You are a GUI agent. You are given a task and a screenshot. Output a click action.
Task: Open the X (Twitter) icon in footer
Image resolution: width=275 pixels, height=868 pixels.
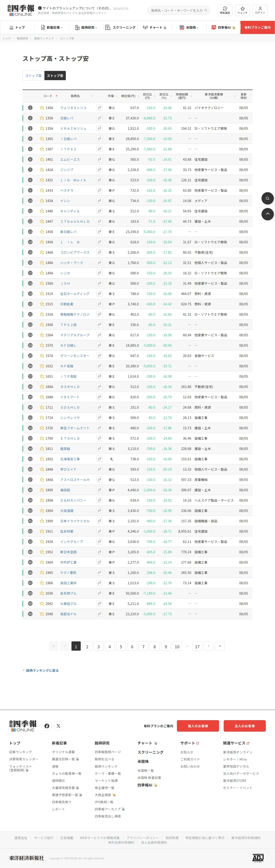pyautogui.click(x=58, y=726)
